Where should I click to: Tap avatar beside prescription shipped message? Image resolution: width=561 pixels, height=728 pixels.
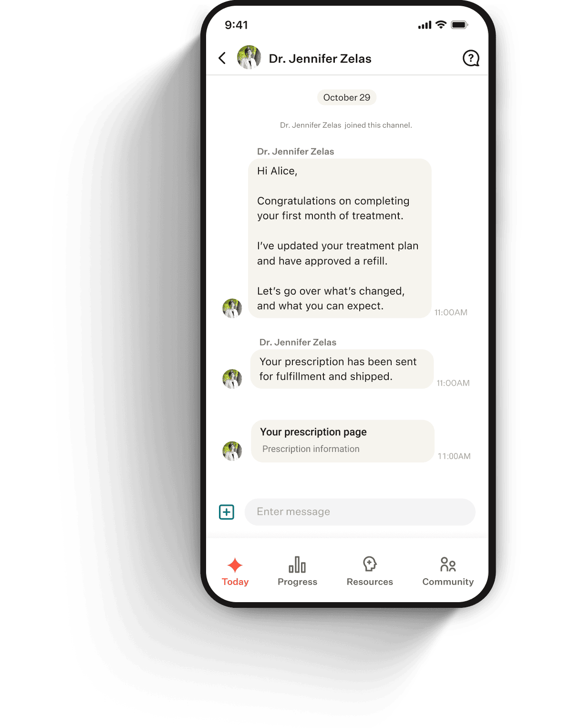tap(232, 379)
